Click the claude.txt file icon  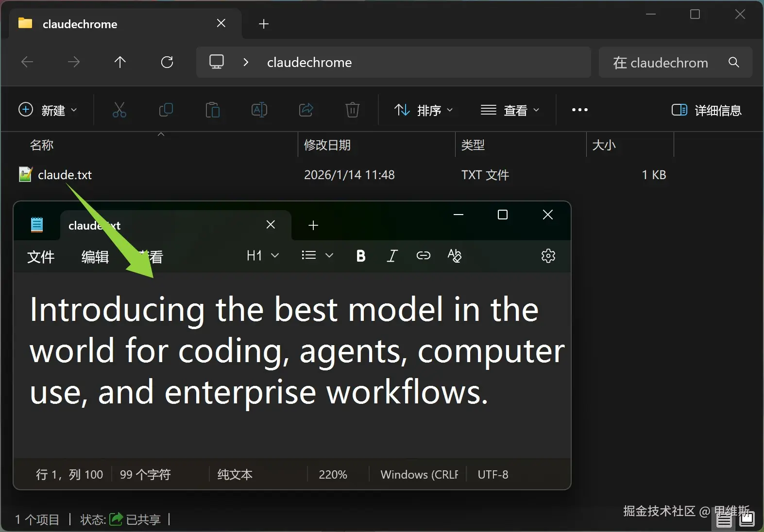point(25,174)
